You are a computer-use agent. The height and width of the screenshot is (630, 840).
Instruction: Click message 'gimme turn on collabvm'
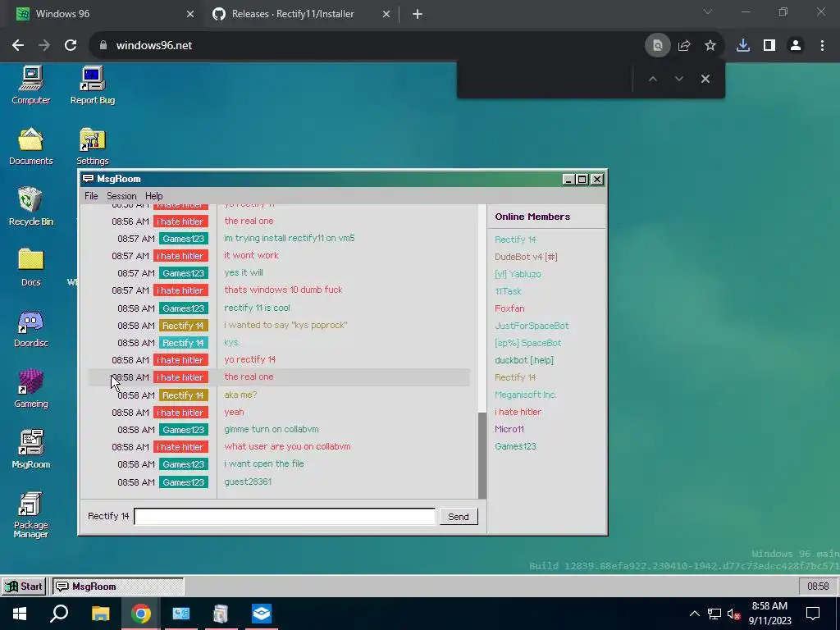point(271,429)
